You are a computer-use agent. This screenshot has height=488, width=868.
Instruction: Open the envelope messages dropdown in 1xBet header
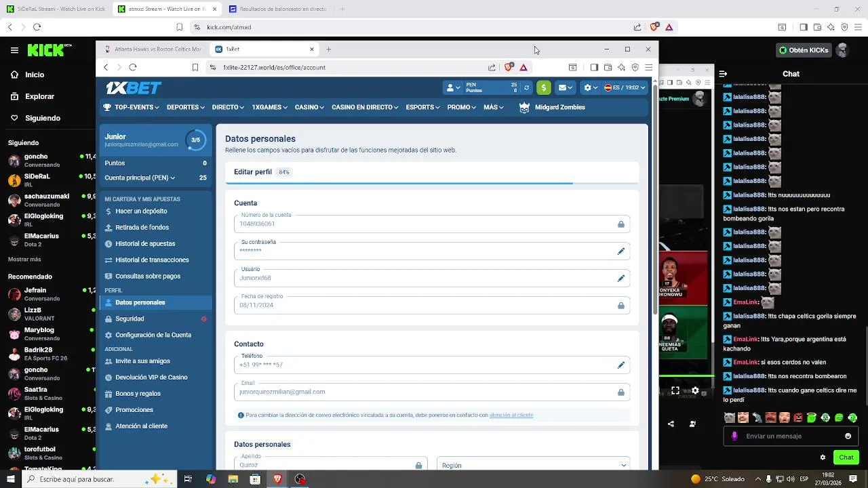coord(565,87)
